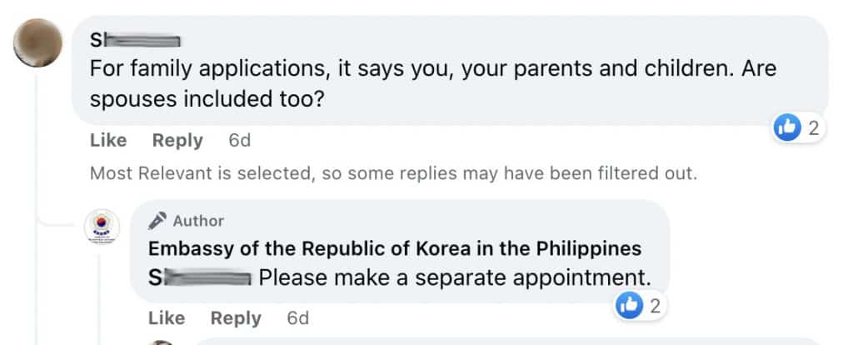This screenshot has width=868, height=345.
Task: Open the top commenter's name link
Action: [x=136, y=40]
